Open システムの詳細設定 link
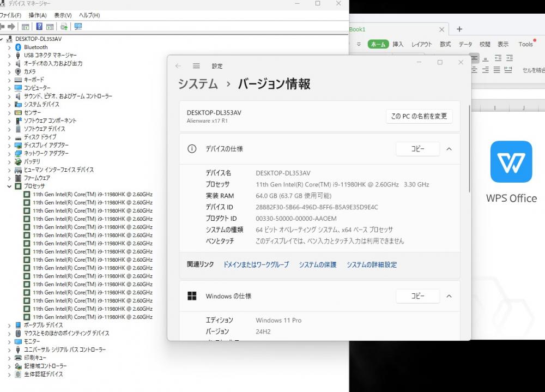545x392 pixels. click(x=372, y=264)
